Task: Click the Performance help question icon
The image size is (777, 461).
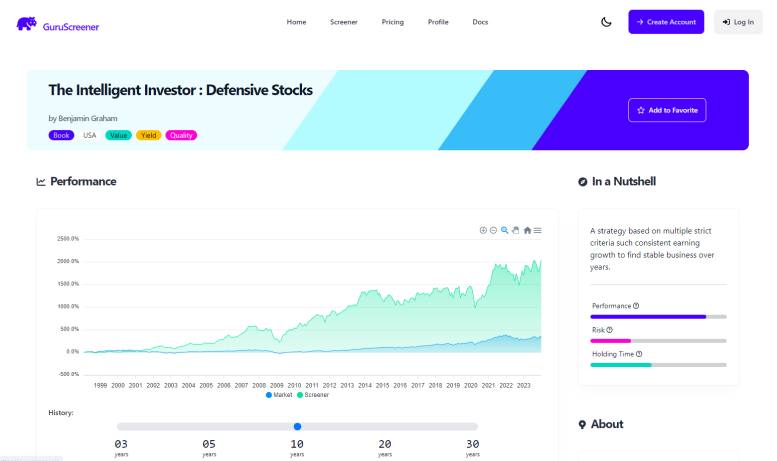Action: point(636,306)
